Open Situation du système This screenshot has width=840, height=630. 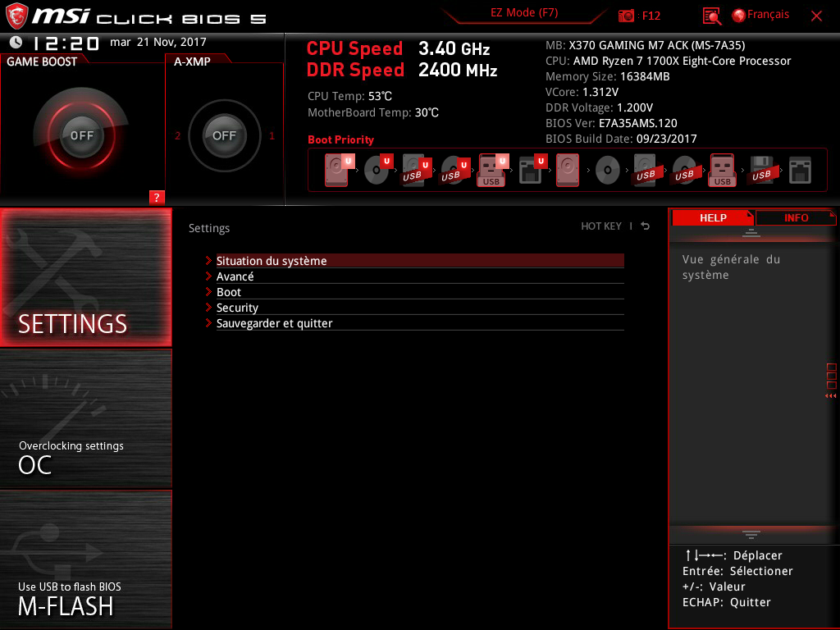pos(419,261)
